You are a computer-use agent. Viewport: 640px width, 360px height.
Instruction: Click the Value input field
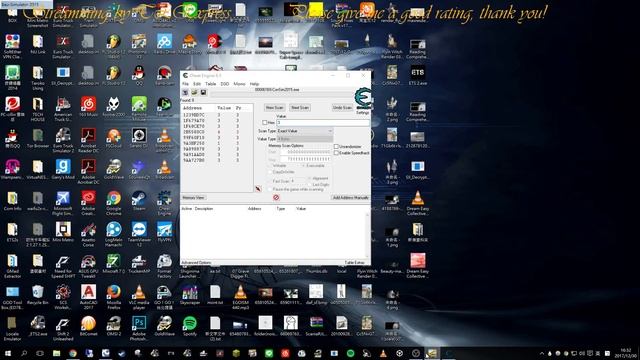[x=322, y=122]
